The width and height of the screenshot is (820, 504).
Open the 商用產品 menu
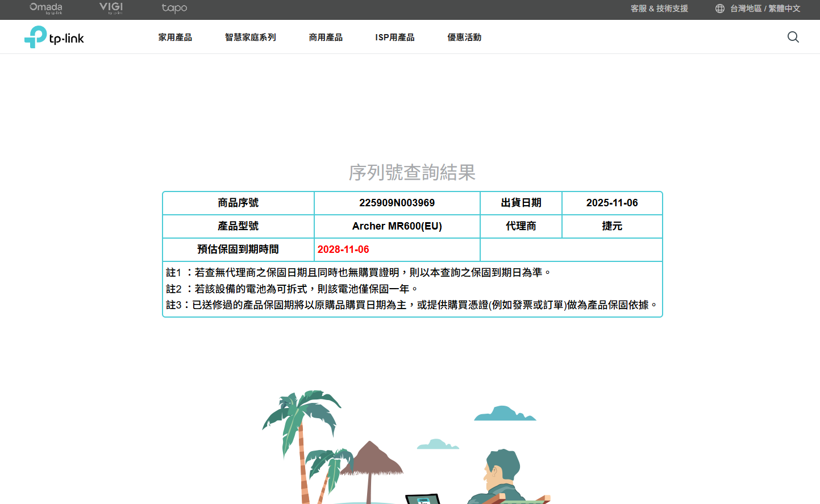tap(326, 37)
